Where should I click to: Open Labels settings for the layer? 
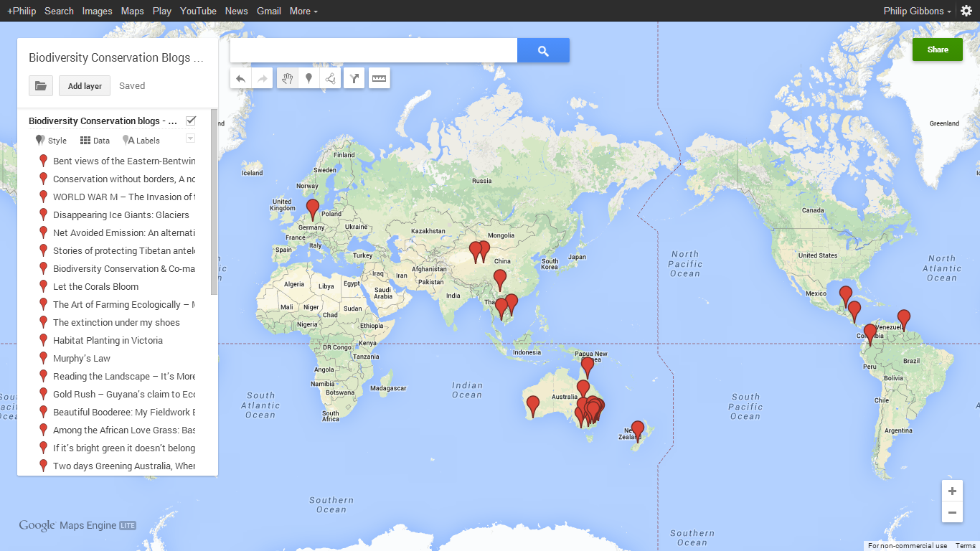(x=141, y=141)
